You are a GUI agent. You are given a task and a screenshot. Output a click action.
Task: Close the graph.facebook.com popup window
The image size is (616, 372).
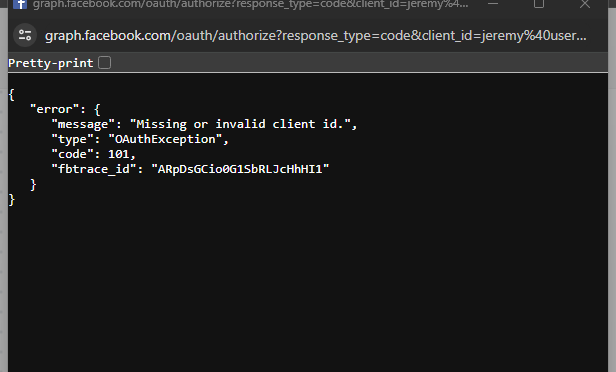point(585,4)
